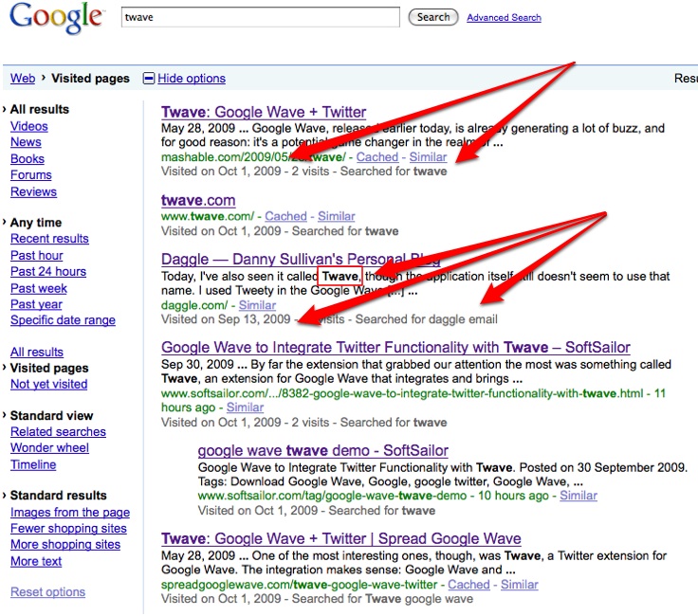Click the search box containing twave
This screenshot has height=616, width=698.
tap(261, 17)
